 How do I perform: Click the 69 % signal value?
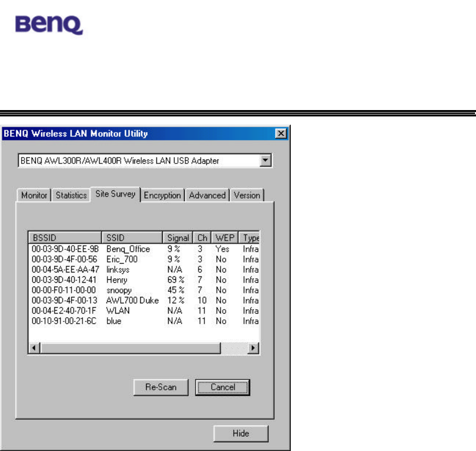pos(176,280)
